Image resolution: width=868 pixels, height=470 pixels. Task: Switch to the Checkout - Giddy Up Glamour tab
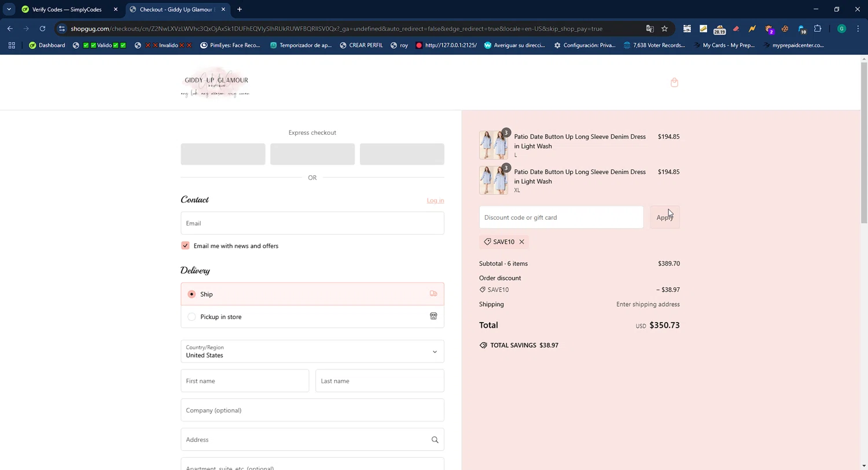coord(176,9)
